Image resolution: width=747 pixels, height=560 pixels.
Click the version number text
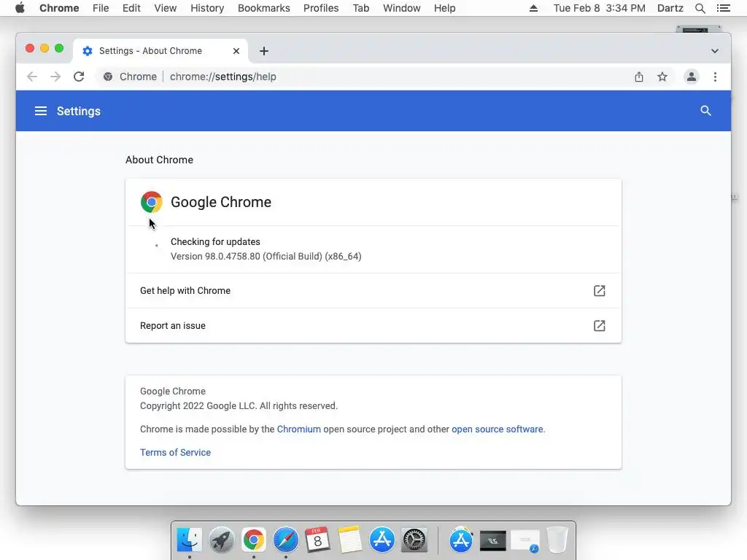pyautogui.click(x=266, y=256)
